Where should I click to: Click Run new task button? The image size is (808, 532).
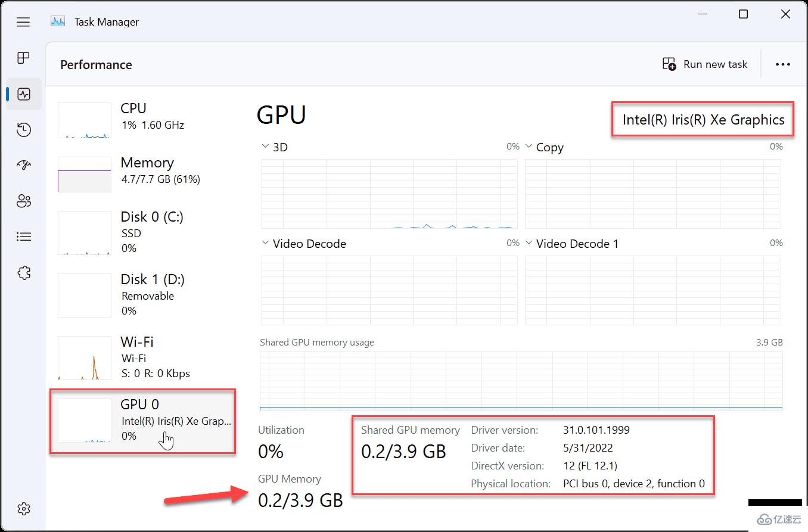coord(705,64)
